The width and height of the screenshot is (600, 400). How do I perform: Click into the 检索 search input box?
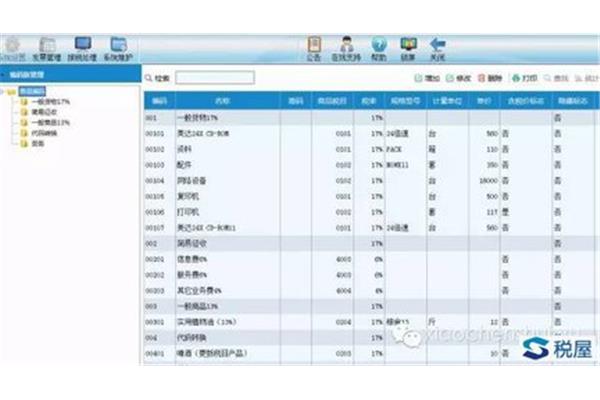click(x=215, y=78)
